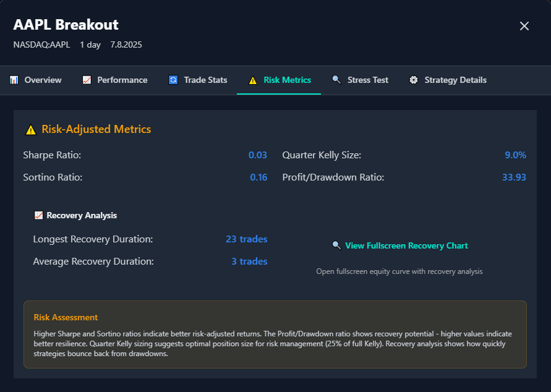Click the 23 trades value

tap(246, 239)
